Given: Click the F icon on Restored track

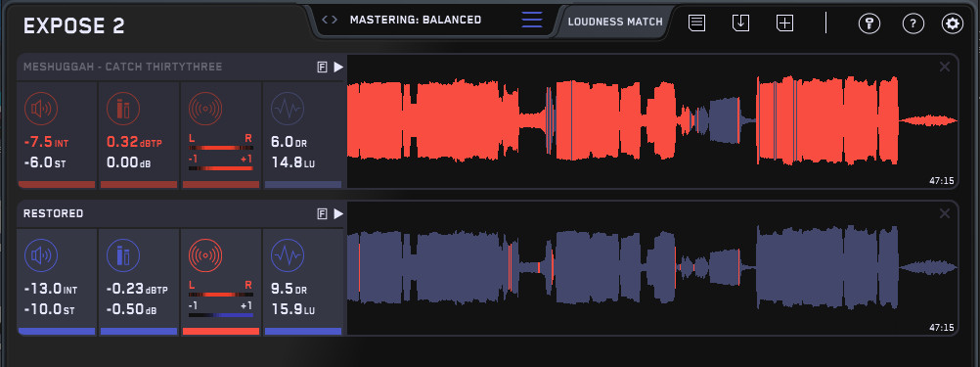Looking at the screenshot, I should (x=323, y=213).
